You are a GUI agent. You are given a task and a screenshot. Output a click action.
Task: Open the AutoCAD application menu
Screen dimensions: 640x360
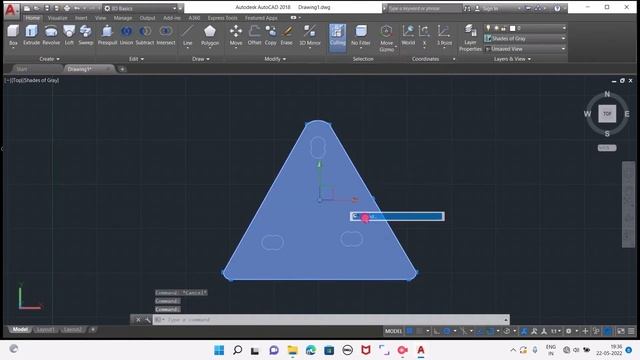11,10
